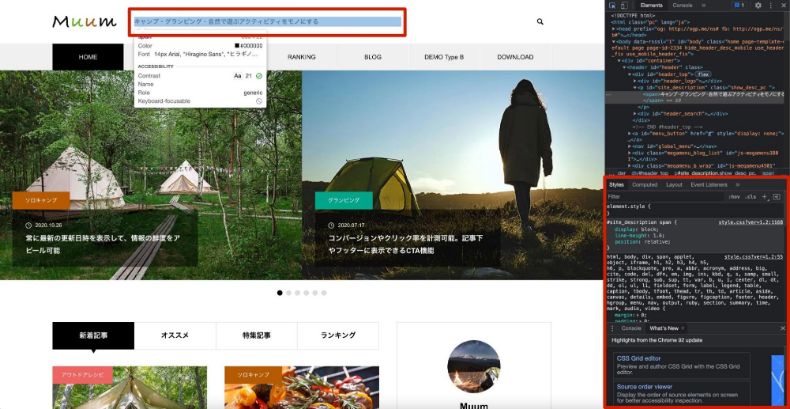Expand the megamenu_blog_list div node
The image size is (790, 409).
(630, 153)
